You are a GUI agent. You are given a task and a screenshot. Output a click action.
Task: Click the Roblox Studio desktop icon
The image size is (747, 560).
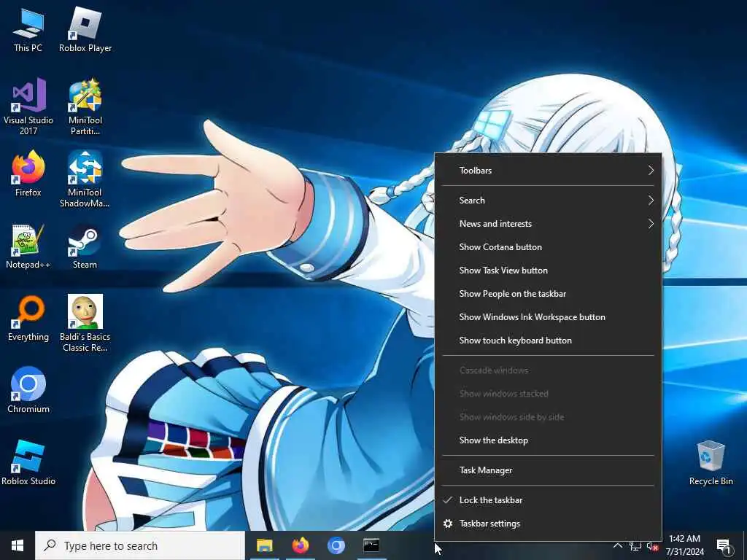click(x=28, y=463)
